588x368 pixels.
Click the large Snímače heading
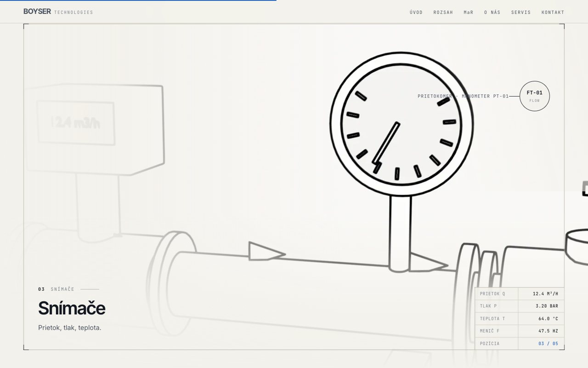coord(72,308)
